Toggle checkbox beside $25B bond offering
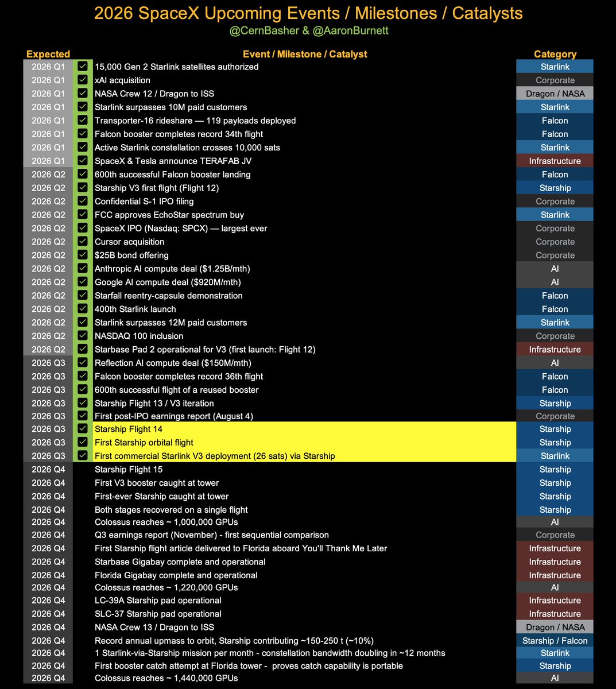The height and width of the screenshot is (689, 616). point(83,255)
